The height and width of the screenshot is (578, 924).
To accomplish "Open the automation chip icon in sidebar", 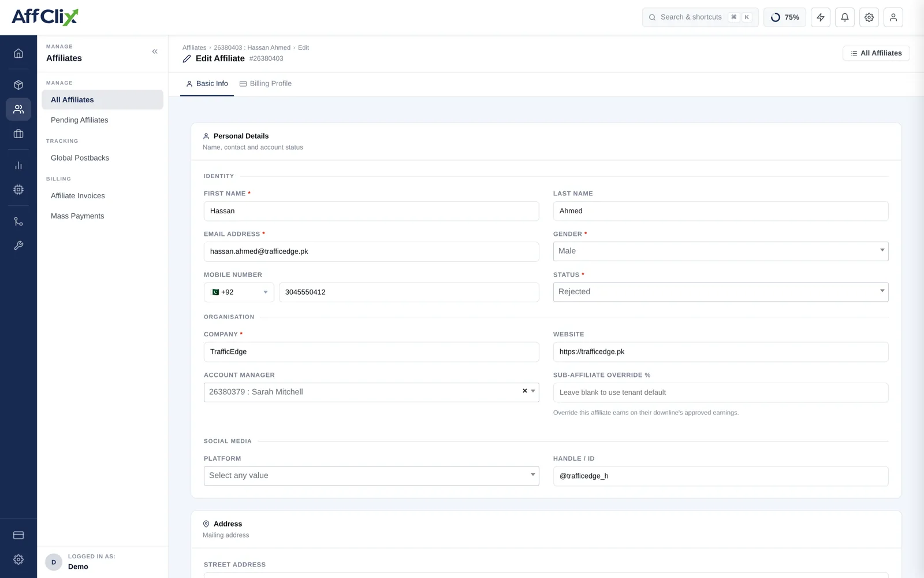I will [x=18, y=190].
